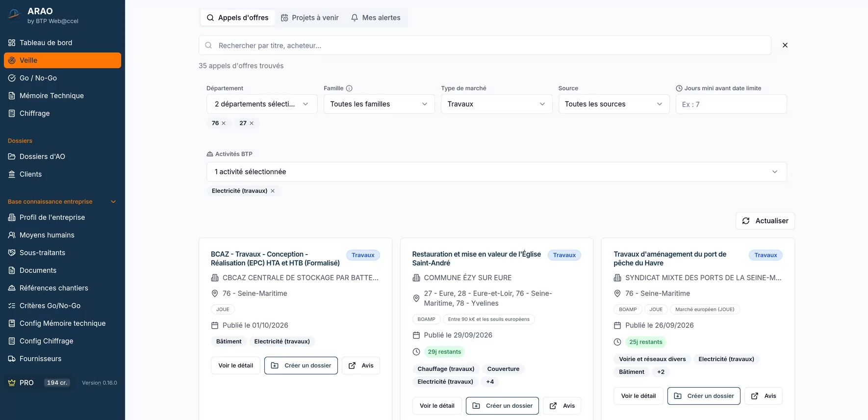868x420 pixels.
Task: Click the Go / No-Go sidebar icon
Action: click(x=12, y=78)
